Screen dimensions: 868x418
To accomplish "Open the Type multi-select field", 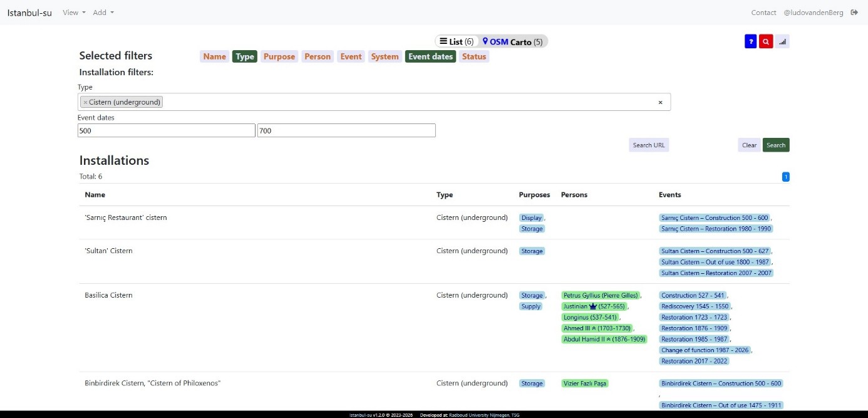I will tap(374, 102).
